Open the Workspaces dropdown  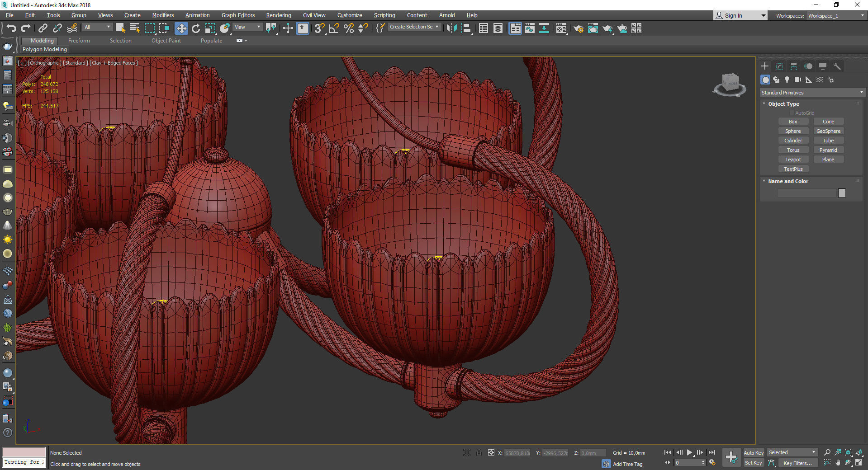coord(836,16)
